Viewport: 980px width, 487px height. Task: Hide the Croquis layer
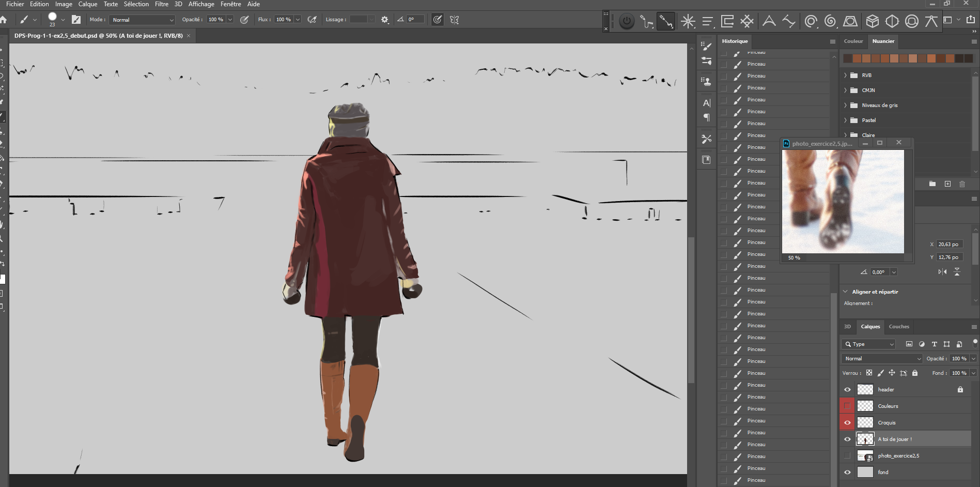tap(847, 423)
